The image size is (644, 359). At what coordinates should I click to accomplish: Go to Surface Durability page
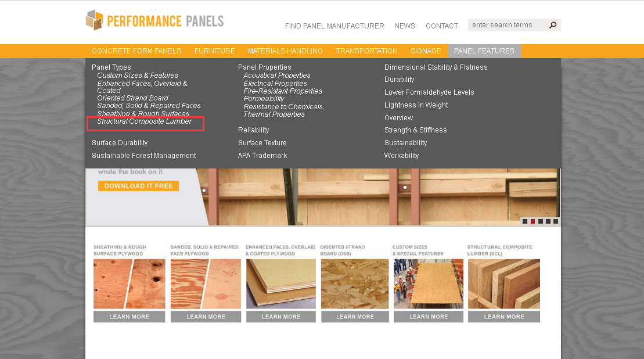[120, 142]
